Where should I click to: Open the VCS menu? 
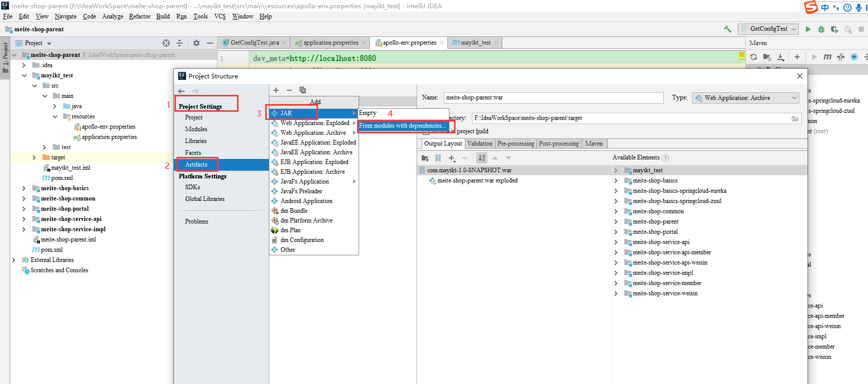click(220, 16)
